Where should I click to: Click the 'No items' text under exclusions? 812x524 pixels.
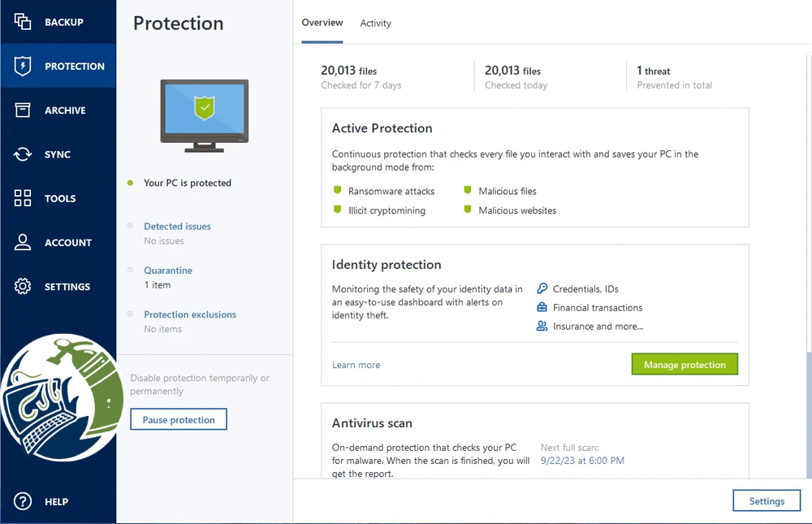click(x=162, y=329)
